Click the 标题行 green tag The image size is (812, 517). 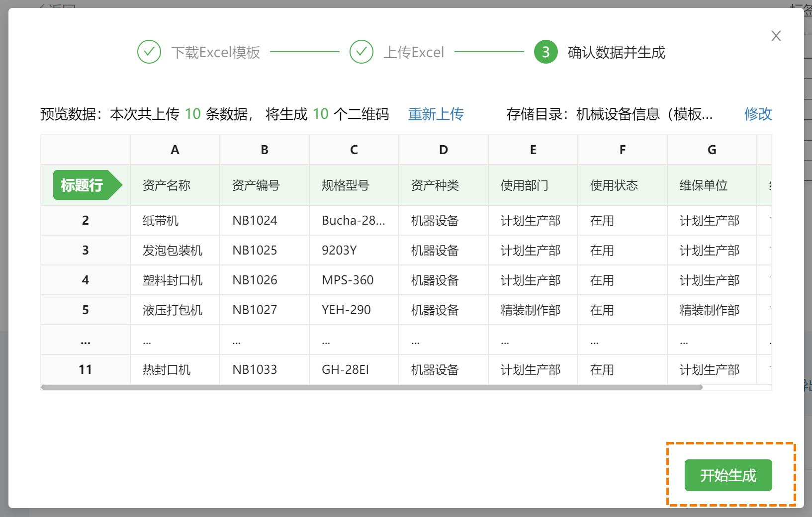tap(88, 185)
